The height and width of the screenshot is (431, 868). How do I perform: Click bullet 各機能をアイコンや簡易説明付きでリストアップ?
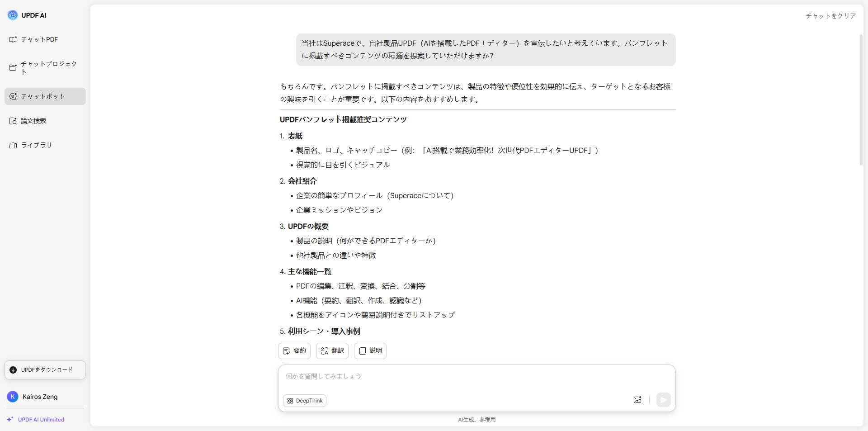point(375,315)
